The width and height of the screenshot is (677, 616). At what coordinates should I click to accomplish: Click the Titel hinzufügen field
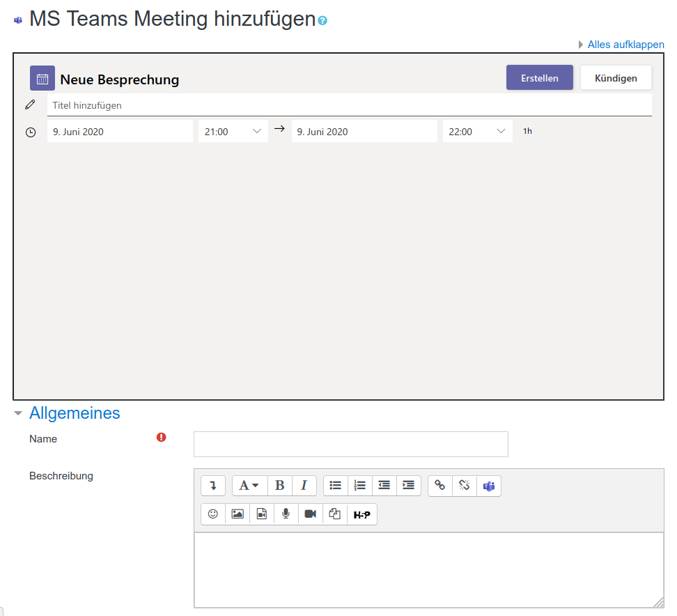(349, 105)
